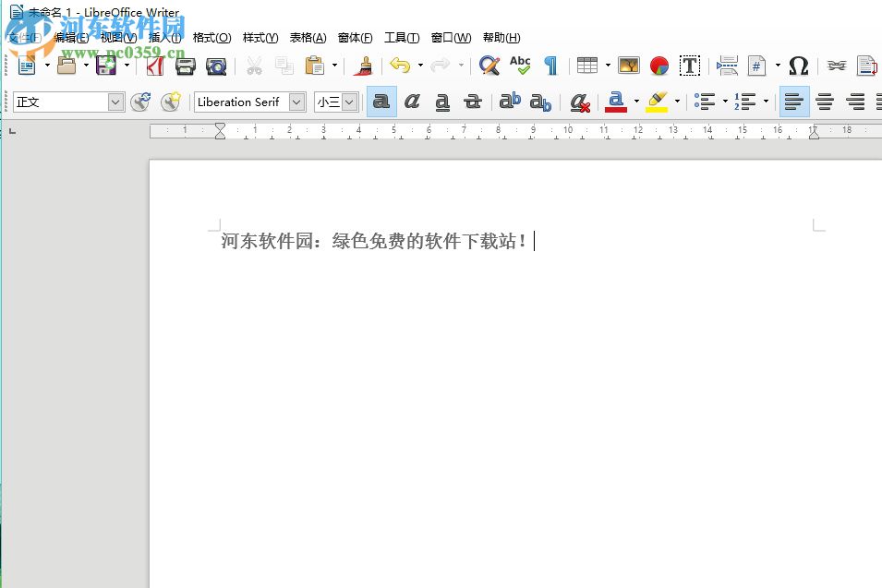Open Find & Replace
The image size is (882, 588).
488,66
